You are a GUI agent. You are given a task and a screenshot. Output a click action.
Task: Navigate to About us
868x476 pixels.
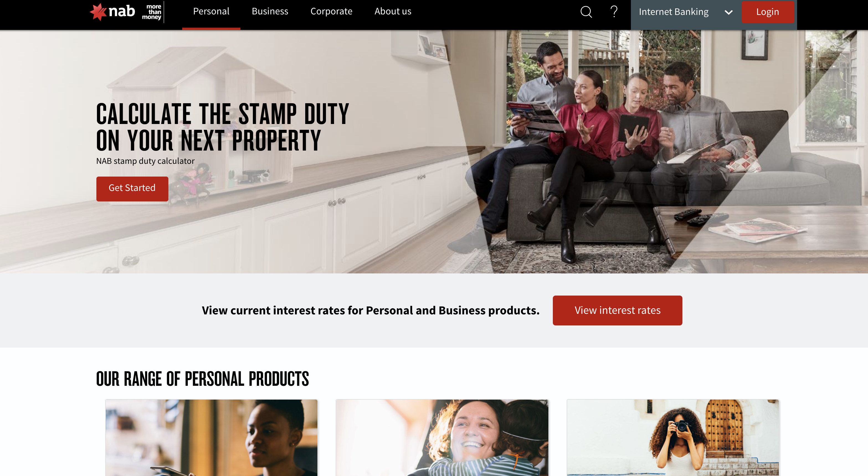click(393, 11)
